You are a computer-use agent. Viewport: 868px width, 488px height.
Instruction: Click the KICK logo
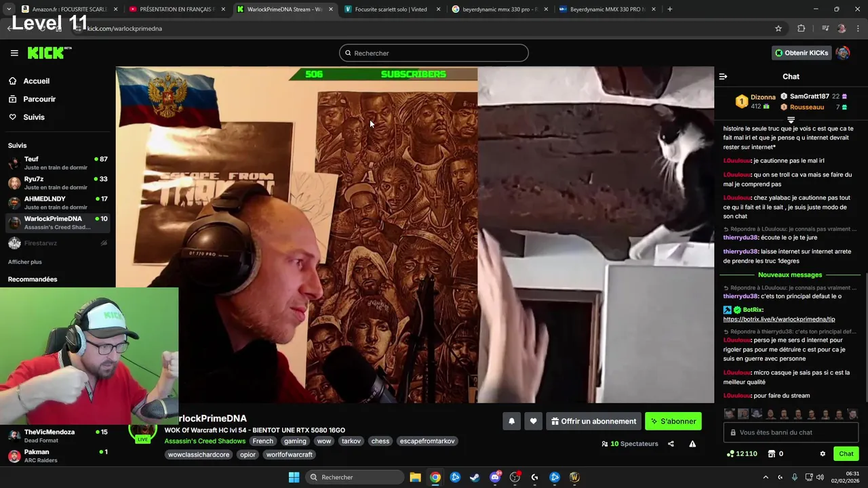coord(49,53)
